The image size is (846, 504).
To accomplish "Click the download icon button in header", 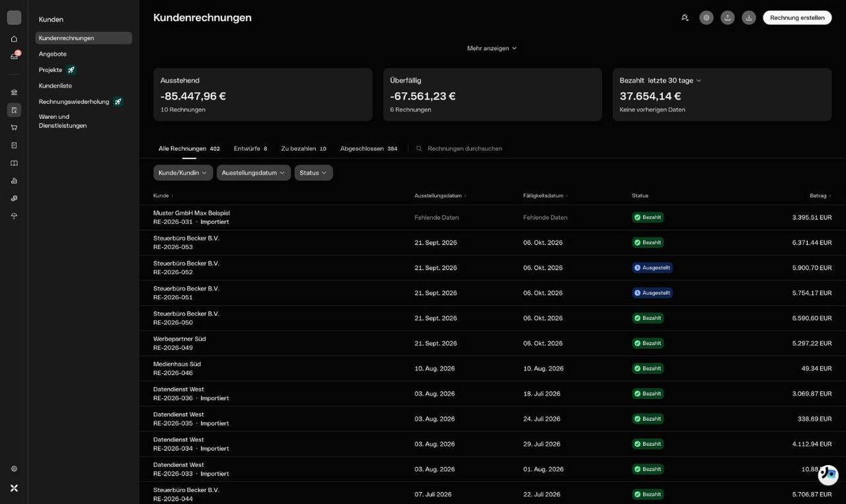I will tap(749, 18).
